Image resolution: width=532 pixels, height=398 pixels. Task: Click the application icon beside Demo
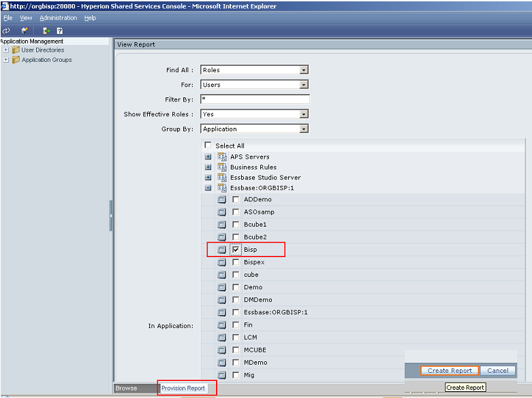(221, 287)
